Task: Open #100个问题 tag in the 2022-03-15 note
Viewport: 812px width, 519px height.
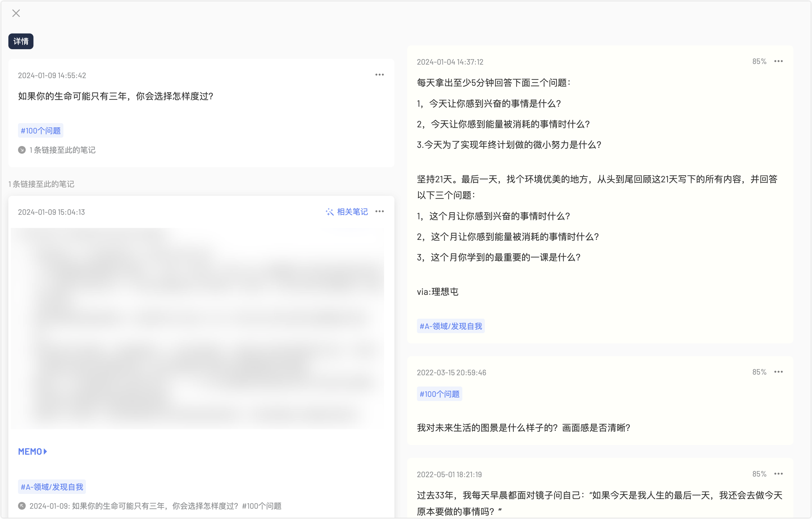Action: [439, 394]
